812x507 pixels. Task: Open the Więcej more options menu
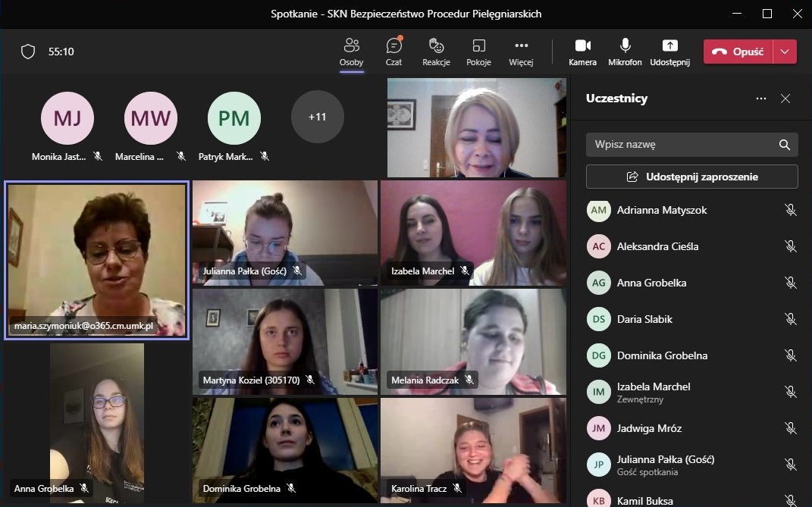coord(521,52)
